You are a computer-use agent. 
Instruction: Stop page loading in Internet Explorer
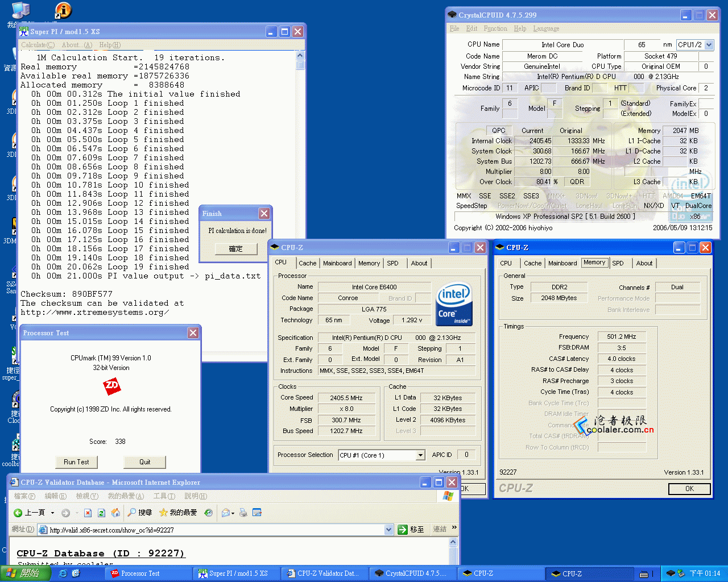pyautogui.click(x=88, y=513)
